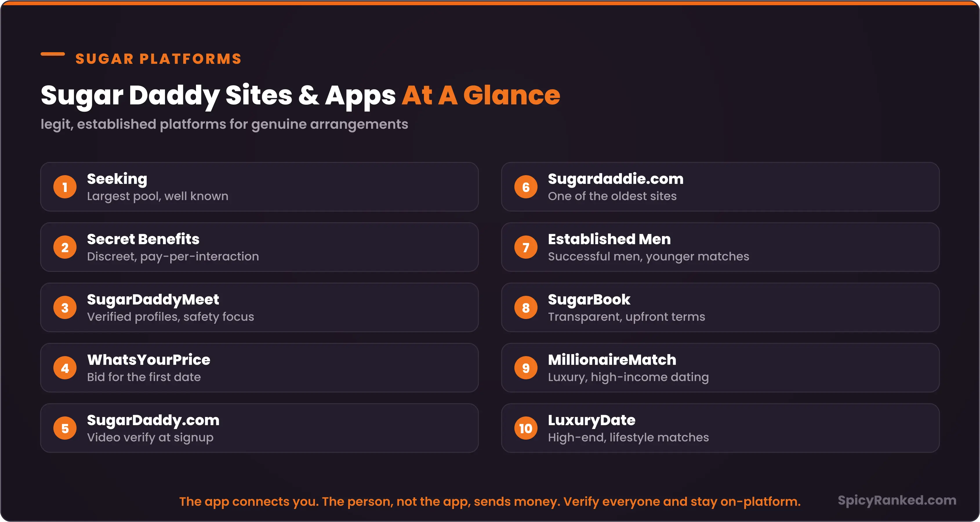Click the orange 'At A Glance' words
The height and width of the screenshot is (522, 980).
coord(481,95)
